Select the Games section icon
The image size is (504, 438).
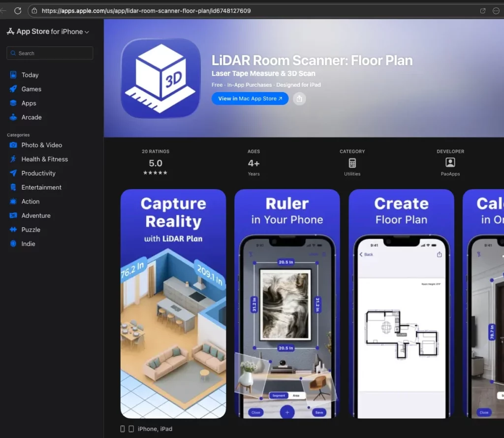point(14,89)
